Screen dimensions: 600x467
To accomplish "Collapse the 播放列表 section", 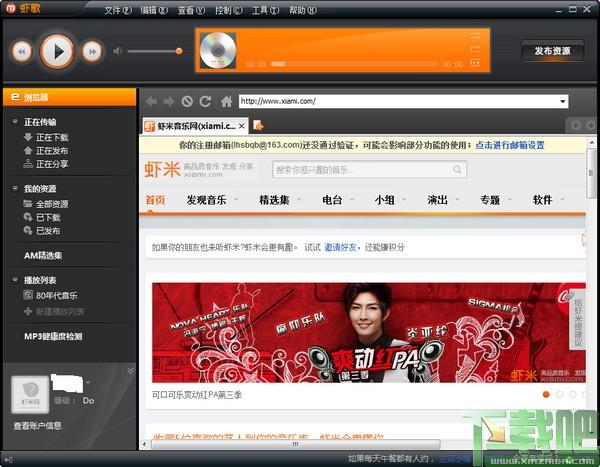I will [15, 280].
